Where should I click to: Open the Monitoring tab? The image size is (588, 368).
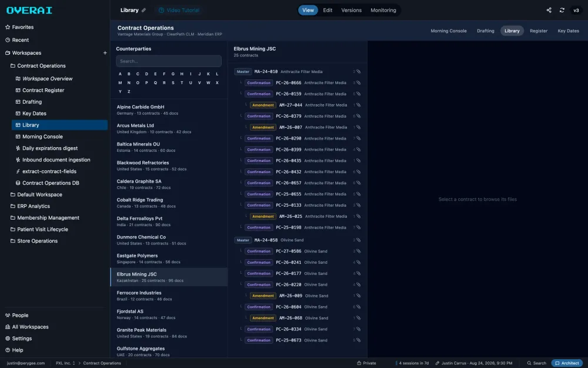tap(383, 10)
